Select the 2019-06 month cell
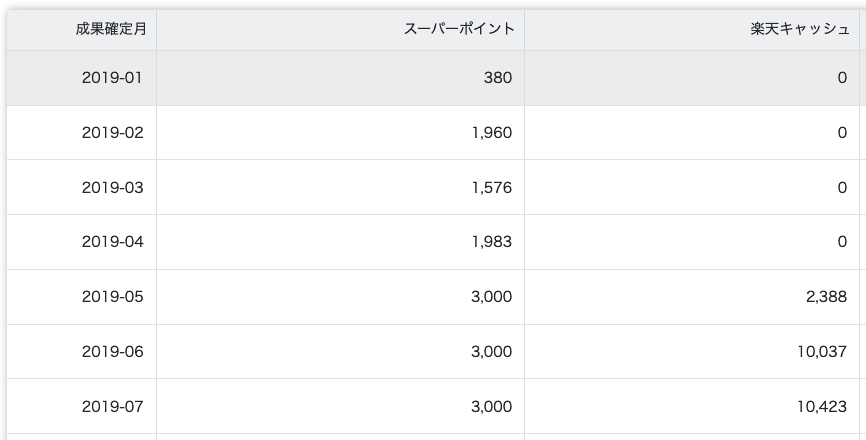 (112, 352)
